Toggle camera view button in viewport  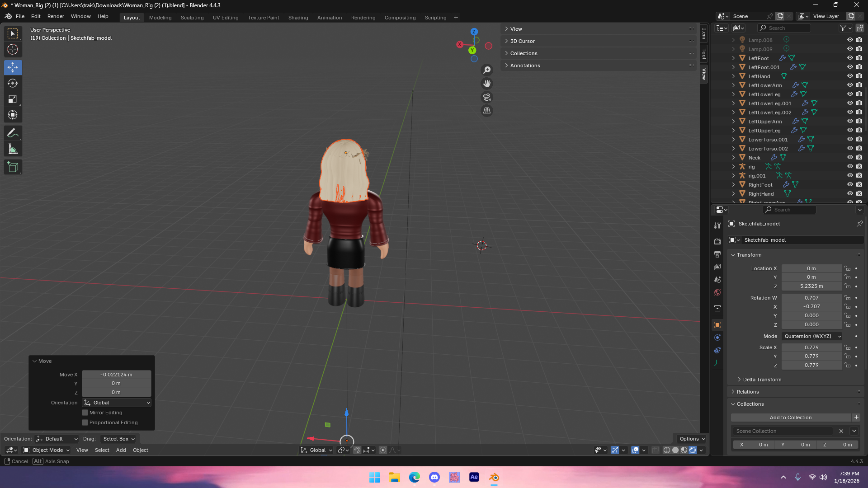487,97
